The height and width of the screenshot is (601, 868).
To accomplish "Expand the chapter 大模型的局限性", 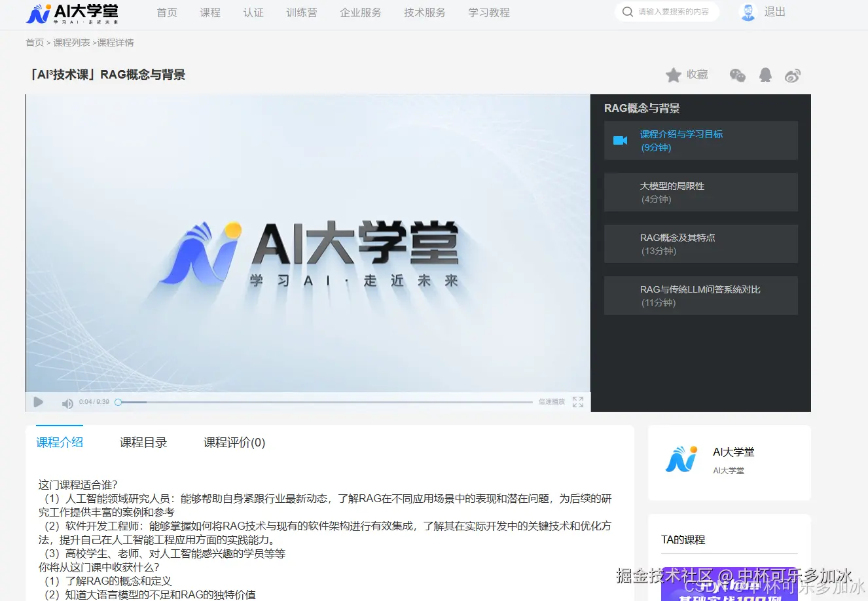I will coord(700,192).
